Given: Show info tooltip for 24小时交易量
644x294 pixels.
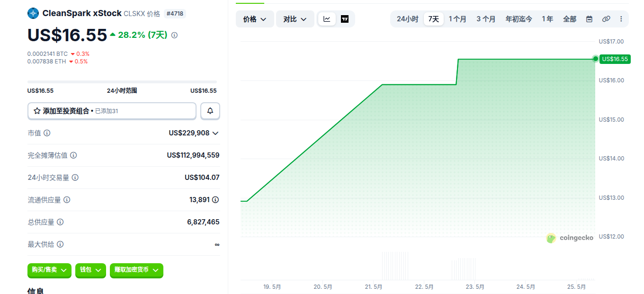Looking at the screenshot, I should (75, 178).
